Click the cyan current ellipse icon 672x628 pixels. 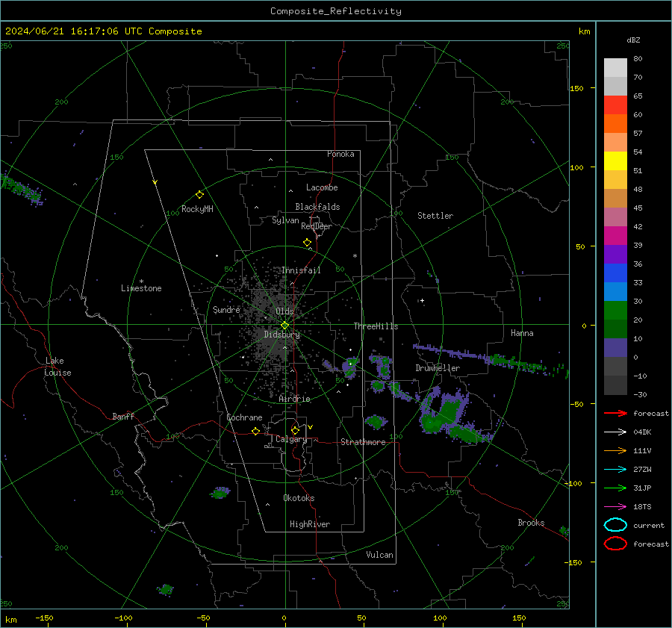tap(615, 525)
